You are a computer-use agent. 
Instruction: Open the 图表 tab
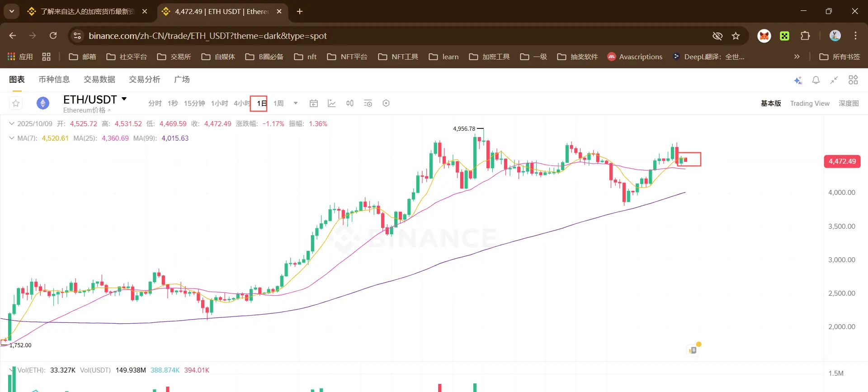(17, 80)
